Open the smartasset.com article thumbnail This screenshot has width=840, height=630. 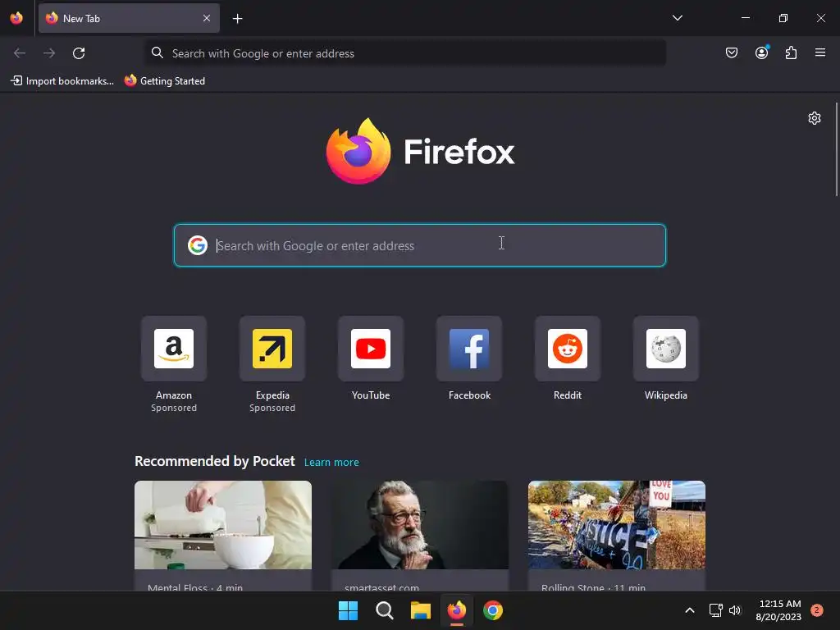coord(420,525)
